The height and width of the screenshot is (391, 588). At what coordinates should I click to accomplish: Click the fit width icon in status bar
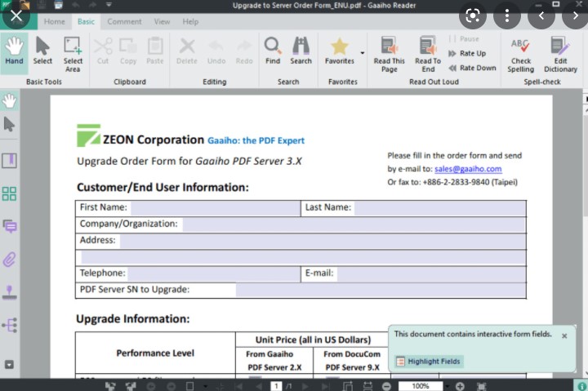click(x=367, y=386)
